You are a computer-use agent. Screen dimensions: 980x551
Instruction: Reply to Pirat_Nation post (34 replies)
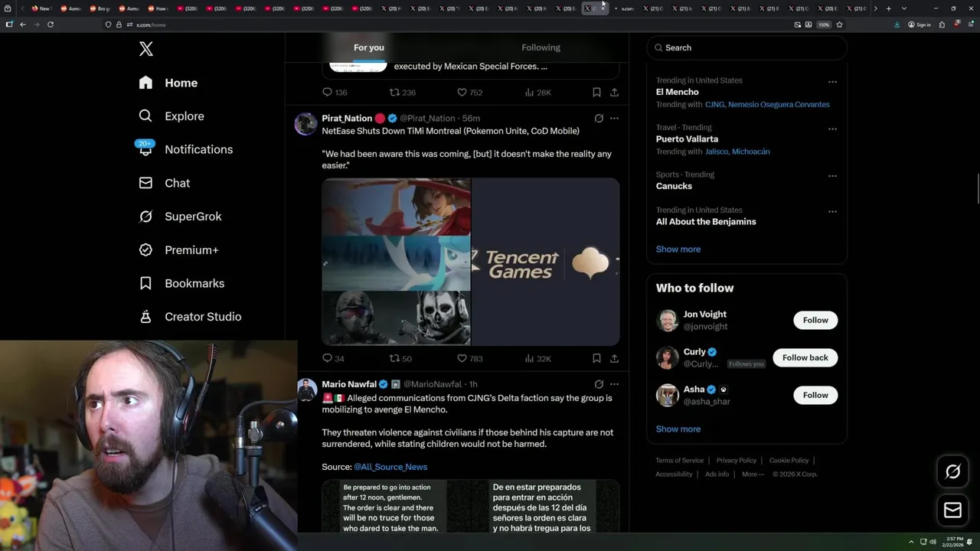pyautogui.click(x=333, y=358)
